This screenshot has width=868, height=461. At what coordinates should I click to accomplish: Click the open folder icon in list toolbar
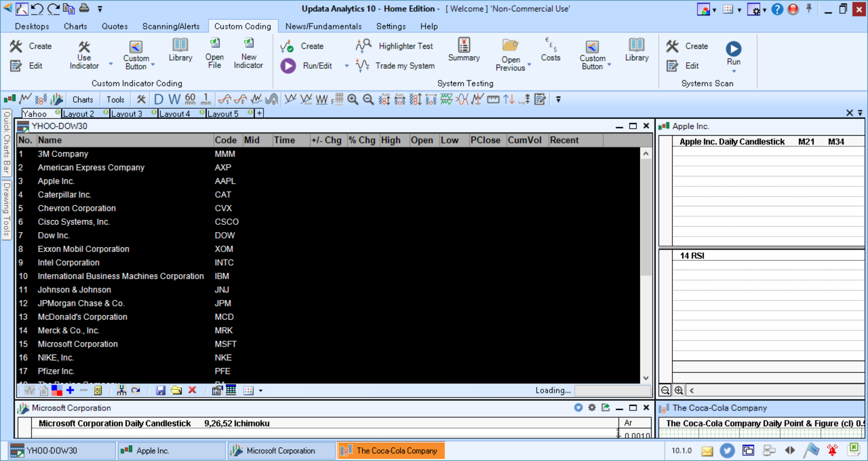176,390
